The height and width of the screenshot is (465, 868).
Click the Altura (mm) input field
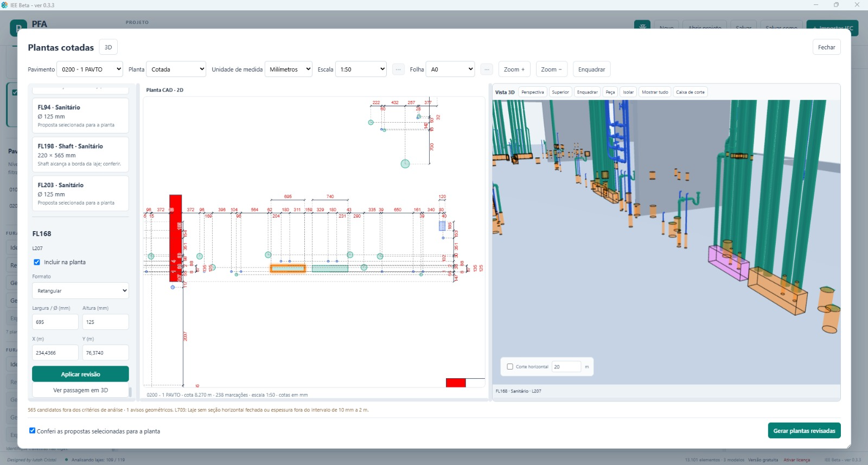106,322
